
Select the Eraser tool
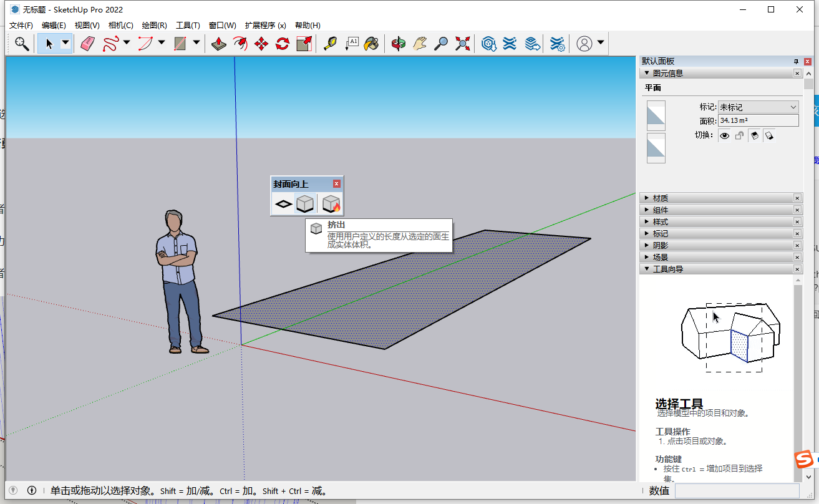pyautogui.click(x=87, y=43)
